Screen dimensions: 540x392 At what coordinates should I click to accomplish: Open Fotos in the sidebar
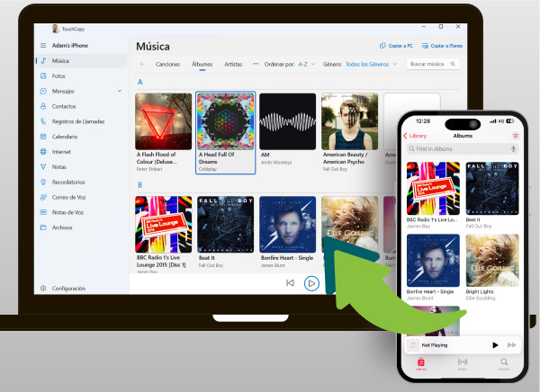pos(82,76)
